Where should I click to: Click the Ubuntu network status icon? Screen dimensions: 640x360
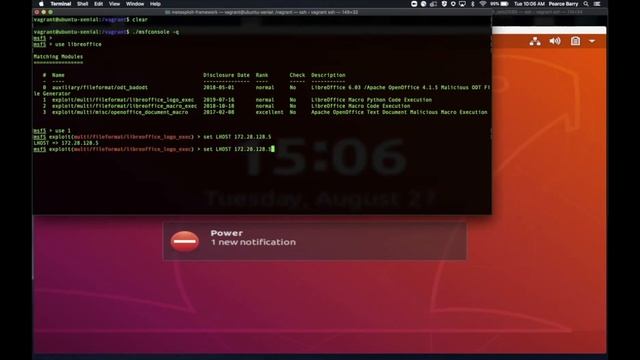point(535,41)
